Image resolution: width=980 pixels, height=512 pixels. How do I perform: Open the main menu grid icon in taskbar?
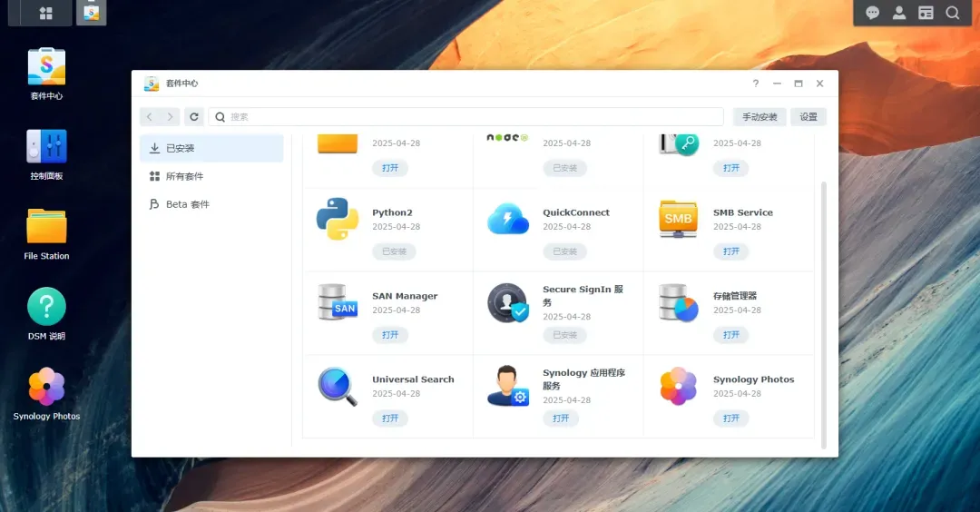[45, 13]
